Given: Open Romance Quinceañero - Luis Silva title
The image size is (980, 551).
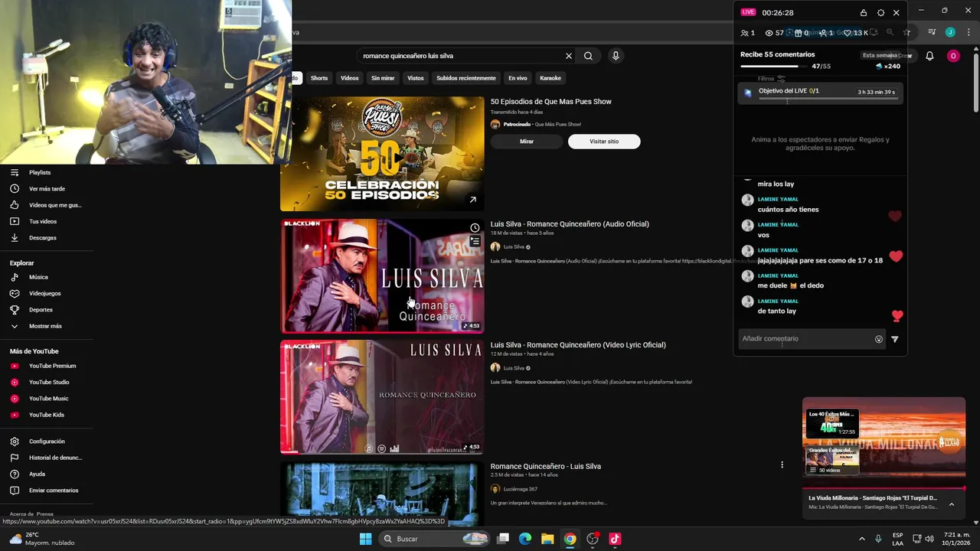Looking at the screenshot, I should pos(546,466).
